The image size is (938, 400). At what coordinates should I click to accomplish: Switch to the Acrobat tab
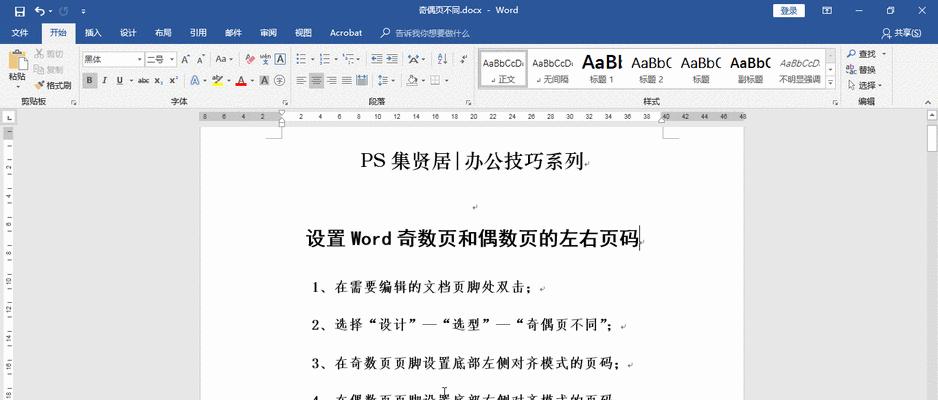(x=346, y=33)
